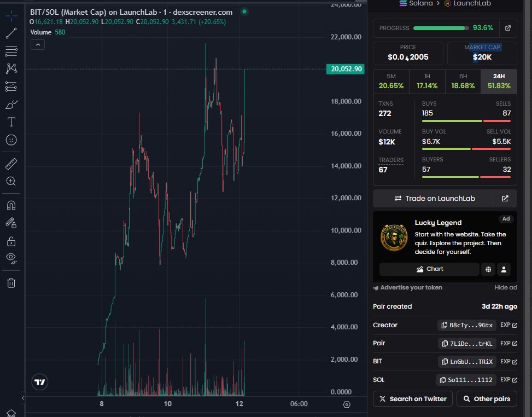Click the Market Cap $20K box
The image size is (532, 417).
tap(482, 53)
